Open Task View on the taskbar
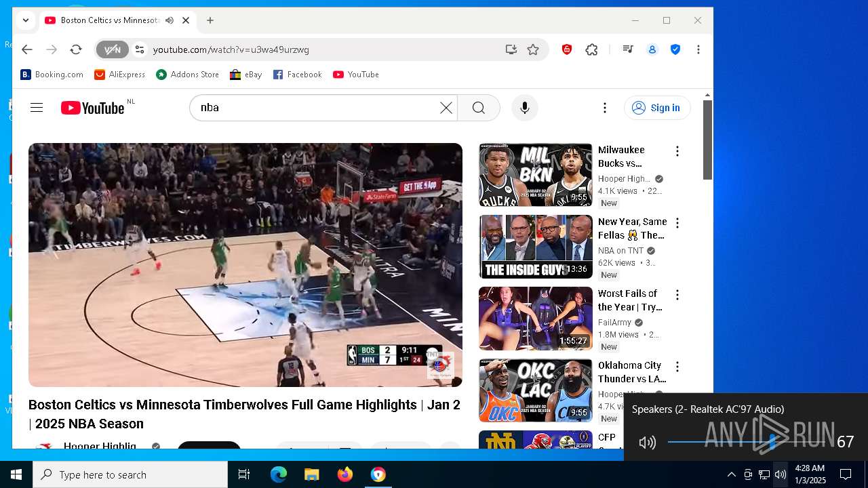Viewport: 868px width, 488px height. (244, 474)
